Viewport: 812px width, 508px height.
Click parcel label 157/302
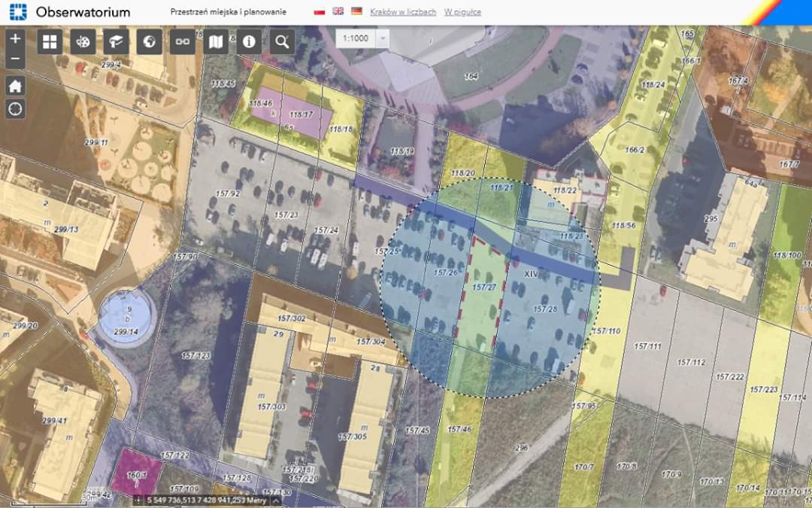coord(292,318)
